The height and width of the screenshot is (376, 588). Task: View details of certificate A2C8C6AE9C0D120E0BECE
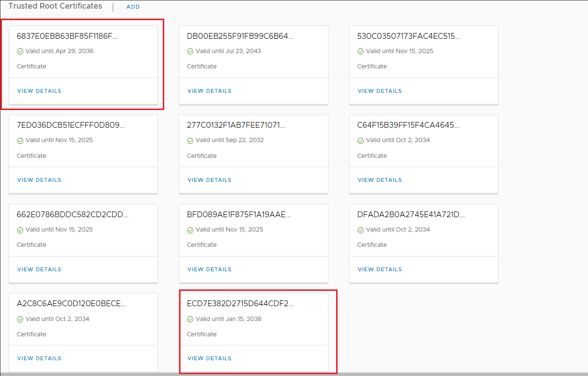[39, 358]
